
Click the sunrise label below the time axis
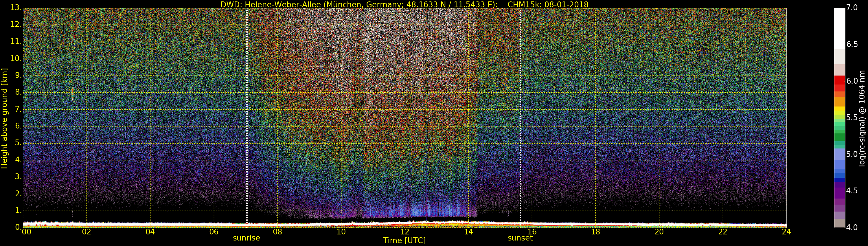pos(246,238)
